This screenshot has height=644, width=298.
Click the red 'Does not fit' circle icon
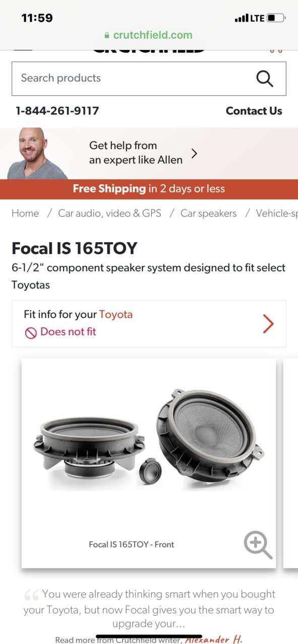click(31, 332)
